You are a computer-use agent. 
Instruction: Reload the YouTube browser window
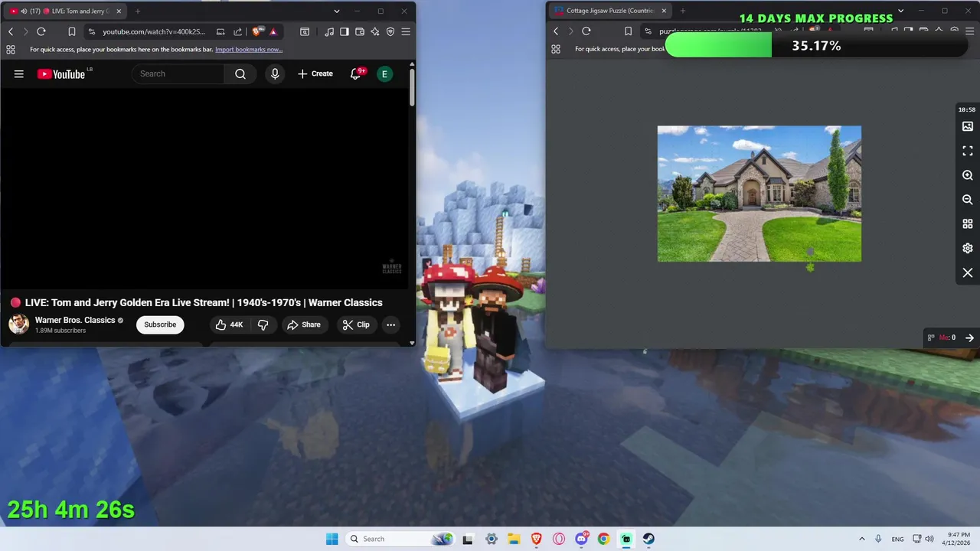click(41, 31)
